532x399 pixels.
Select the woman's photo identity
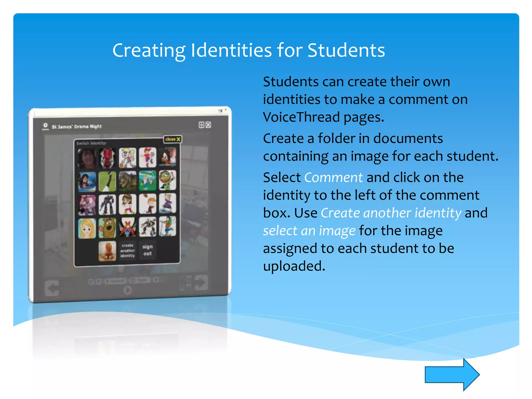pos(87,158)
